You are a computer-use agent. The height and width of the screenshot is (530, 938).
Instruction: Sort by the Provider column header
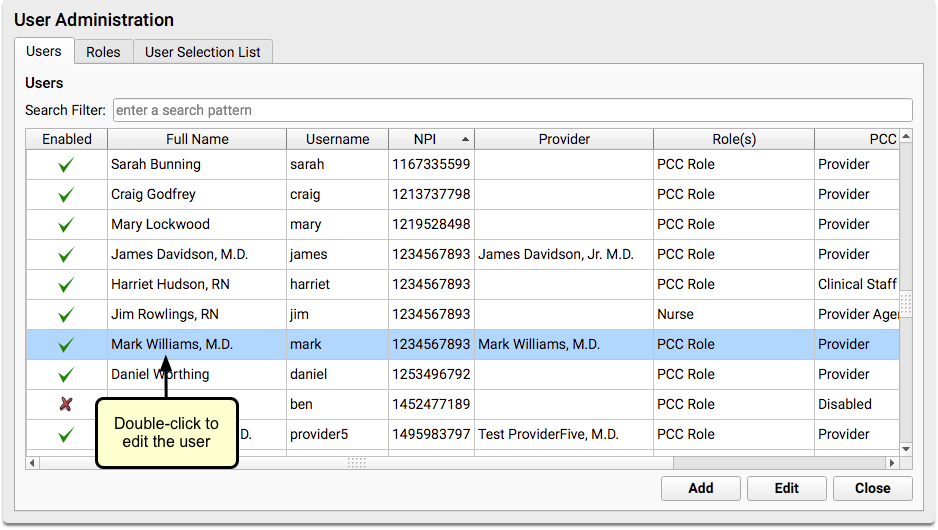(x=564, y=139)
